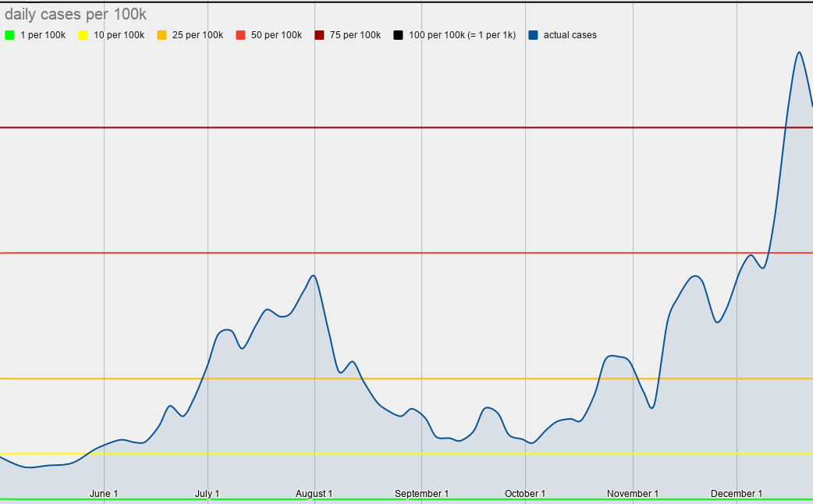Click the yellow 10 per 100k legend swatch
The height and width of the screenshot is (504, 813).
(x=83, y=35)
